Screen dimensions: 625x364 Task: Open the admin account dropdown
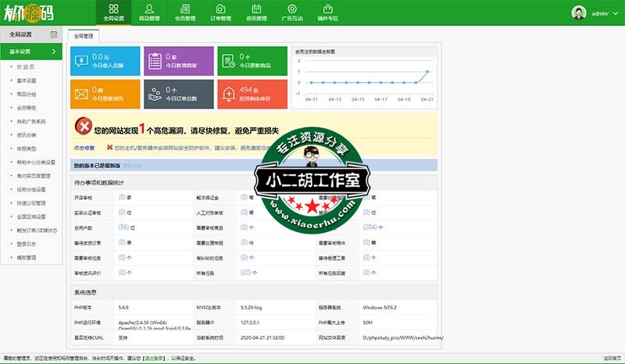click(602, 13)
